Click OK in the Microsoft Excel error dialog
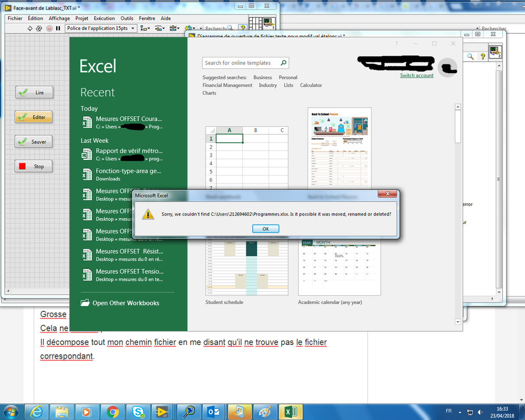Screen dimensions: 525x420 265,229
